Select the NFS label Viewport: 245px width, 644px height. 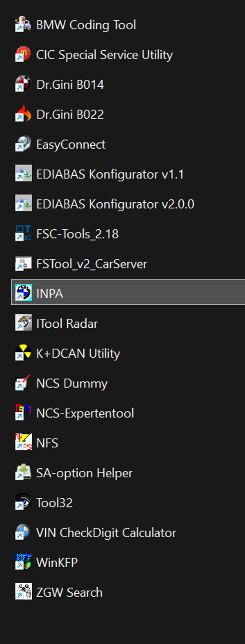(47, 443)
